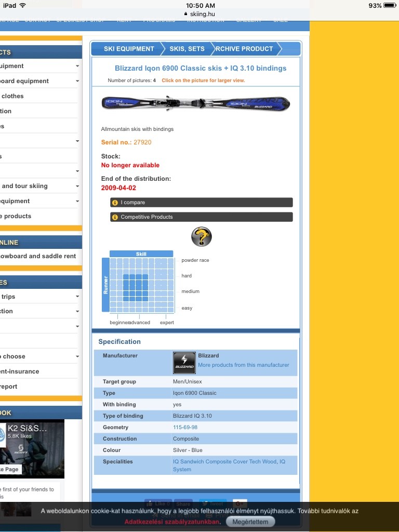Click the serial number 27920
Screen dimensions: 399x532
click(142, 142)
